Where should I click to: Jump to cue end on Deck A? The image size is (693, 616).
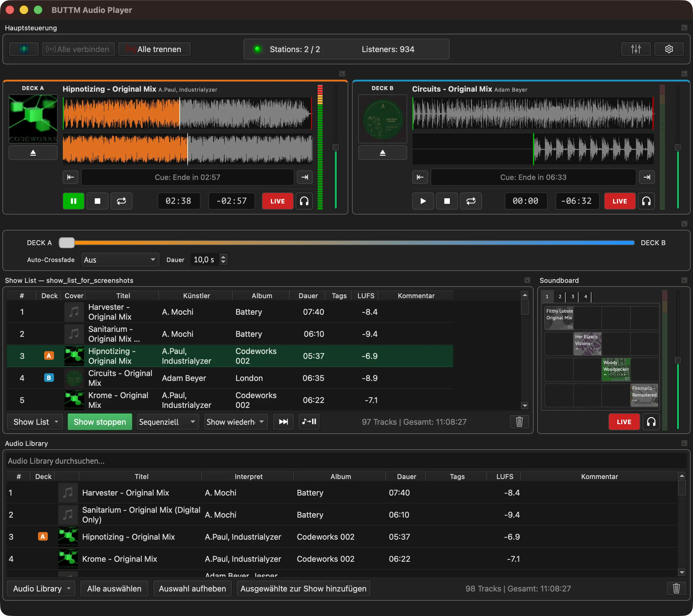304,177
